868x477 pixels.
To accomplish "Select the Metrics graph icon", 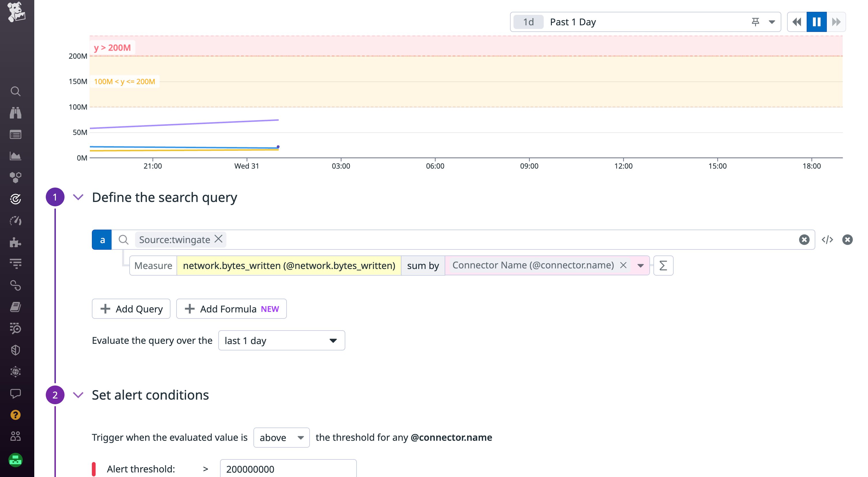I will pyautogui.click(x=16, y=156).
